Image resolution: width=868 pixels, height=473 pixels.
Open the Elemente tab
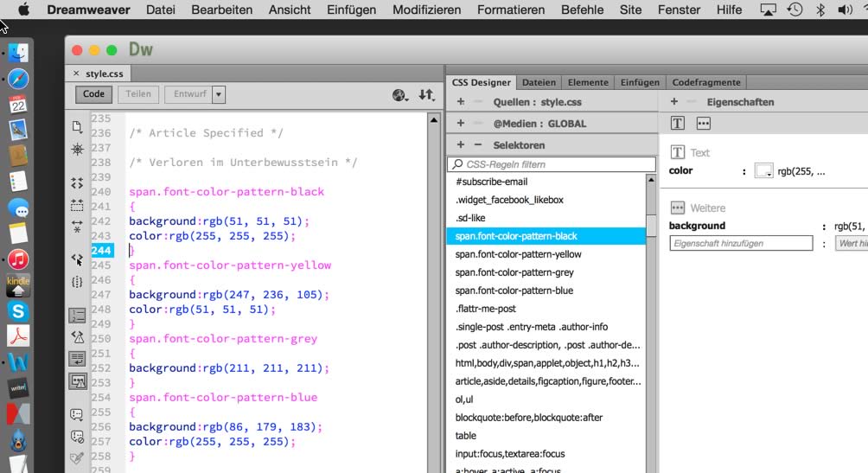tap(588, 82)
